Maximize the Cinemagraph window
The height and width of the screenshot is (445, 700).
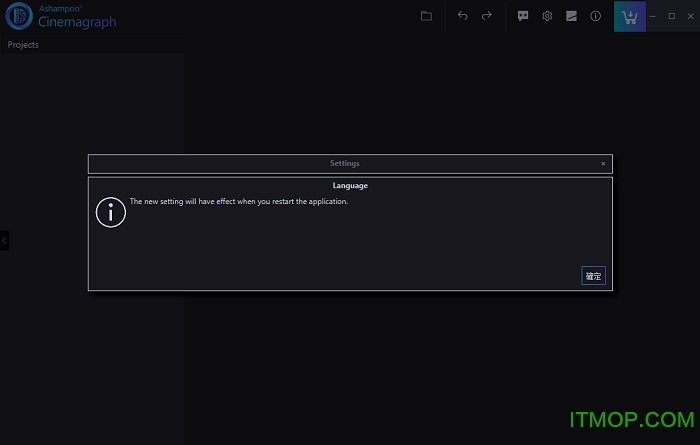[x=671, y=16]
